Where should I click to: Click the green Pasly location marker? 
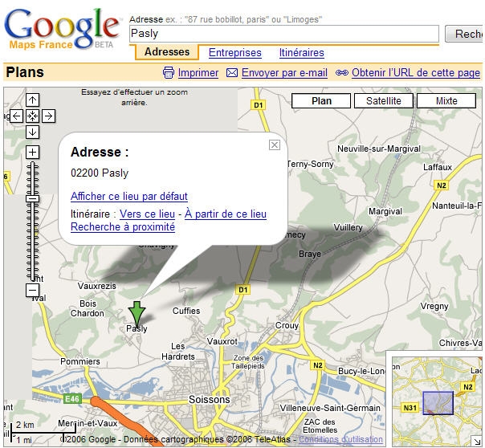coord(137,313)
